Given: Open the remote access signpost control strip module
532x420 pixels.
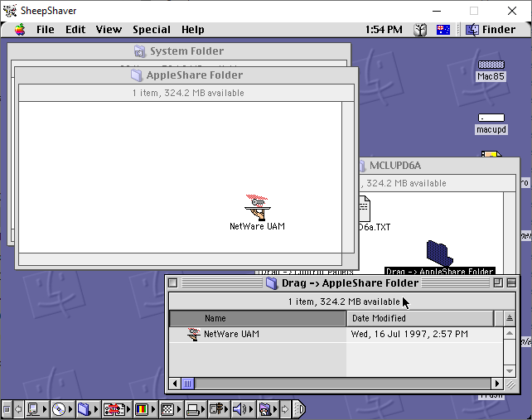Looking at the screenshot, I should (217, 409).
